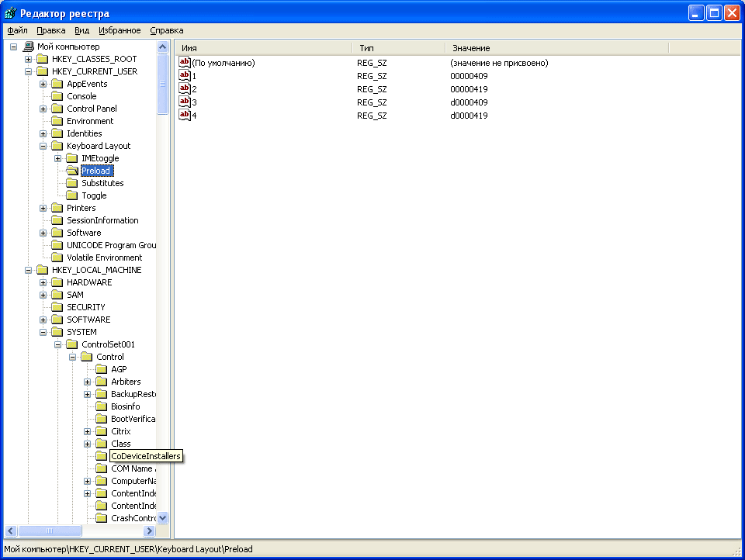Expand the IMEtoggle subkey
This screenshot has width=745, height=560.
click(58, 158)
